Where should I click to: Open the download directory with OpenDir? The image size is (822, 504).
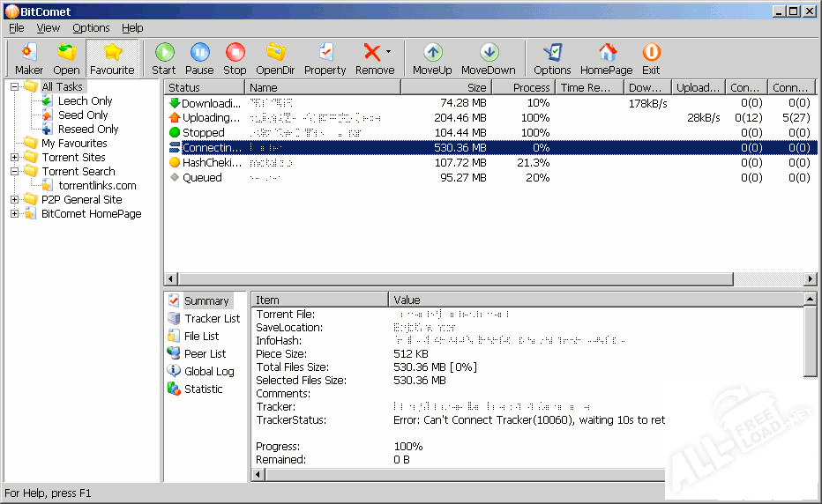click(275, 58)
